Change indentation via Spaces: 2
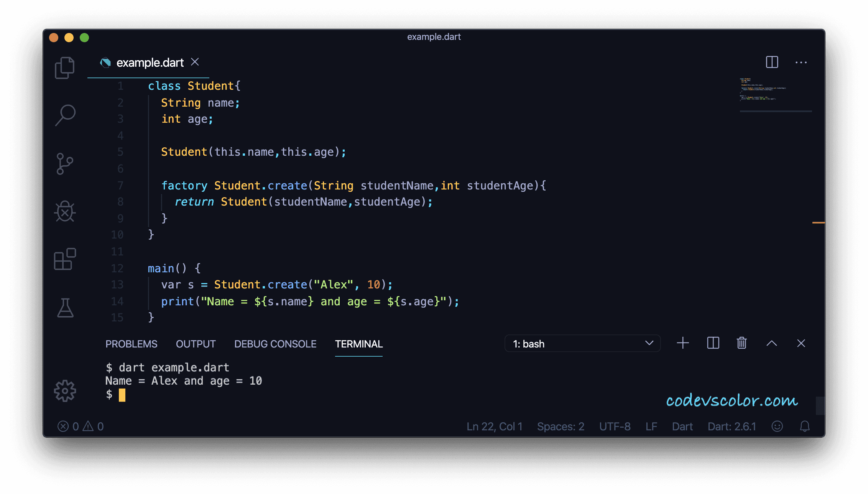Screen dimensions: 868x494 [x=561, y=426]
